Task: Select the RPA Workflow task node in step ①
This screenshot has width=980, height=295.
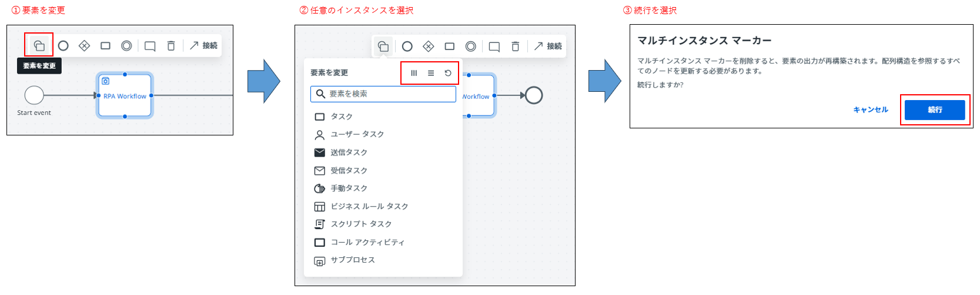Action: 125,96
